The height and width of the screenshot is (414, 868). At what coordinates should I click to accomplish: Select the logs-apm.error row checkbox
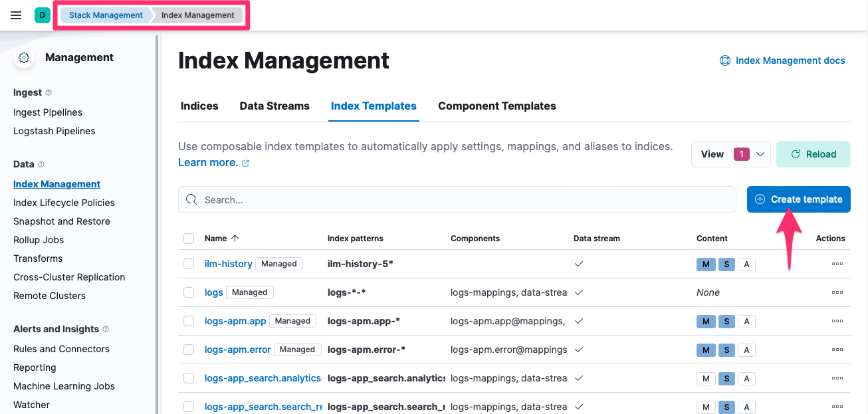coord(189,350)
